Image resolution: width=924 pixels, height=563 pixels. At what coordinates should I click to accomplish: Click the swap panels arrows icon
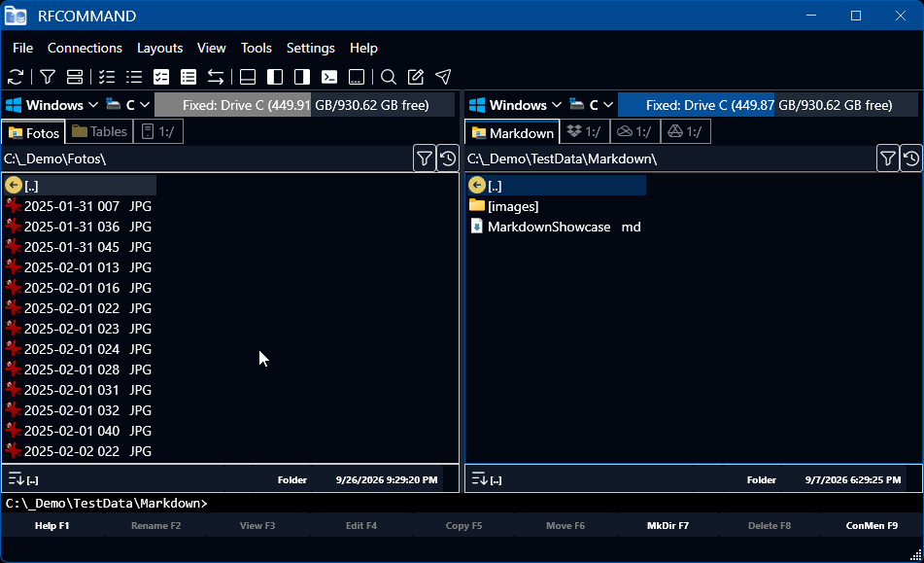click(216, 77)
